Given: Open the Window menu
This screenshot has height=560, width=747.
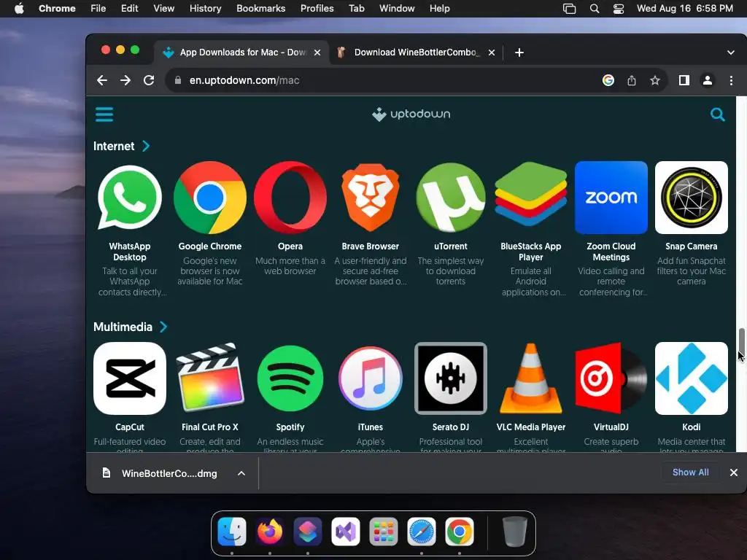Looking at the screenshot, I should click(x=397, y=9).
